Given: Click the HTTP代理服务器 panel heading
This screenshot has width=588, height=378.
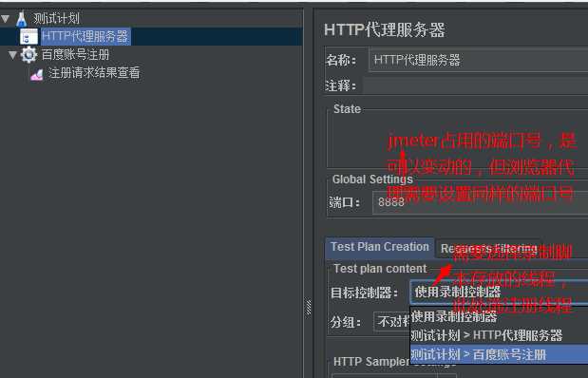Looking at the screenshot, I should (x=385, y=30).
